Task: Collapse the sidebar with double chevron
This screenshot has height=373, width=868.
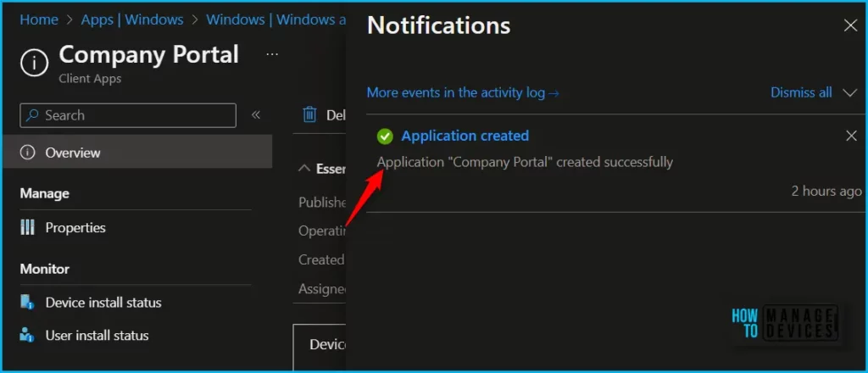Action: (x=256, y=114)
